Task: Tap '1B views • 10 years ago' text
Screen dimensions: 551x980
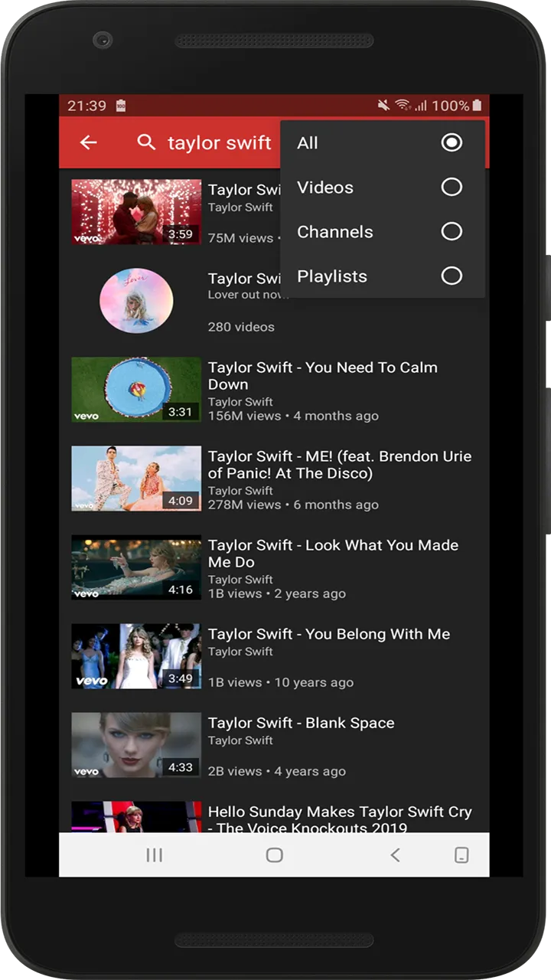Action: coord(281,682)
